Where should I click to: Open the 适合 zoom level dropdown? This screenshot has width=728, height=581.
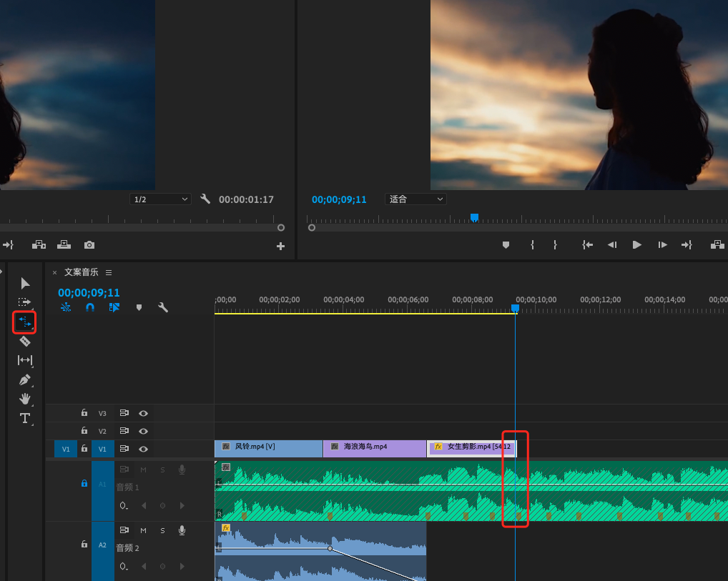415,199
